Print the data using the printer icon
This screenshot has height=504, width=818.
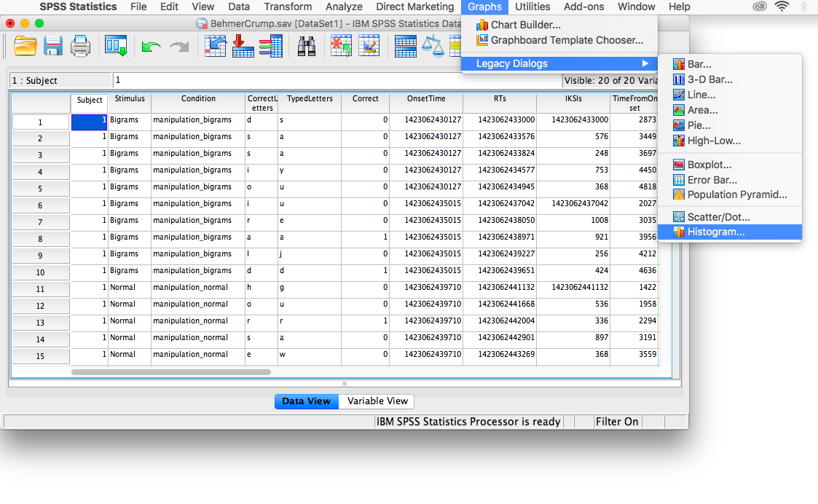tap(80, 47)
